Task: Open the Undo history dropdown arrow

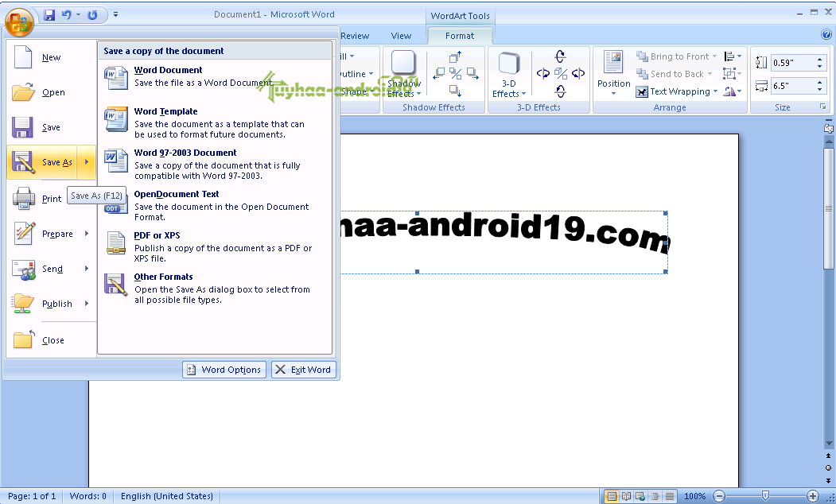Action: [x=79, y=15]
